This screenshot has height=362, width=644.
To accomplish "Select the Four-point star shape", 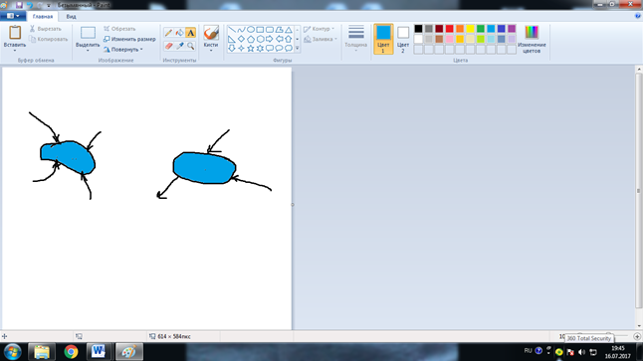I will click(241, 49).
